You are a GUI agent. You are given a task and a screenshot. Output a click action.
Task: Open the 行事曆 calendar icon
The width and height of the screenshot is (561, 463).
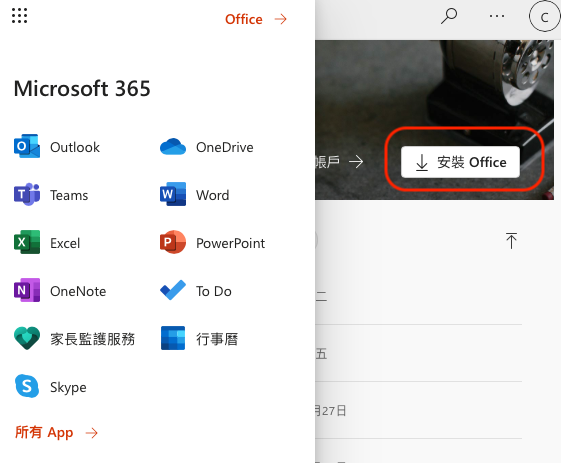[x=173, y=338]
